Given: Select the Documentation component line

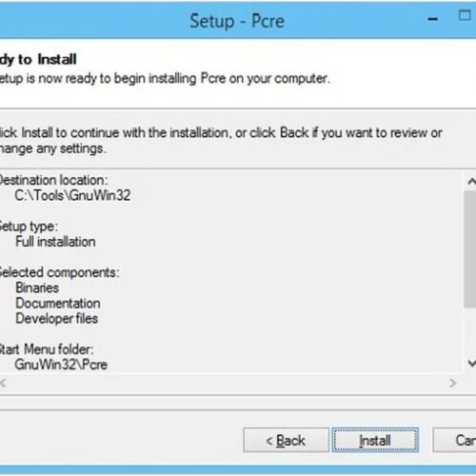Looking at the screenshot, I should 58,303.
